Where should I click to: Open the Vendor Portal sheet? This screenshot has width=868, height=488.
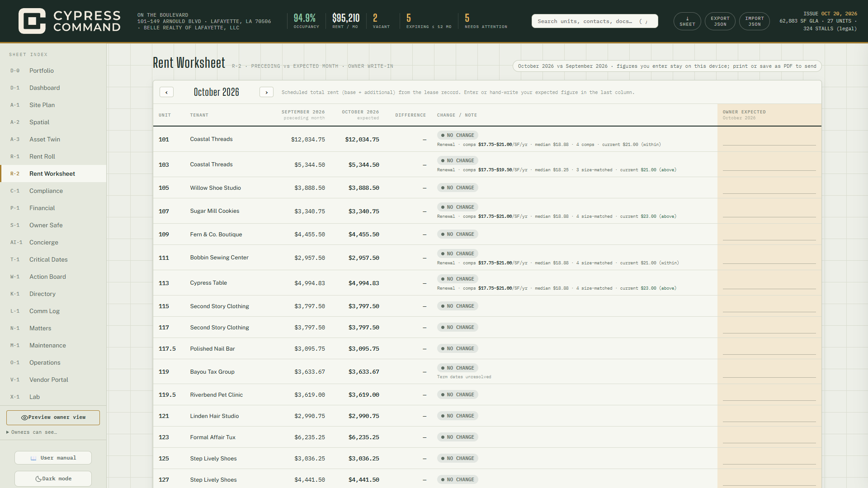point(53,380)
